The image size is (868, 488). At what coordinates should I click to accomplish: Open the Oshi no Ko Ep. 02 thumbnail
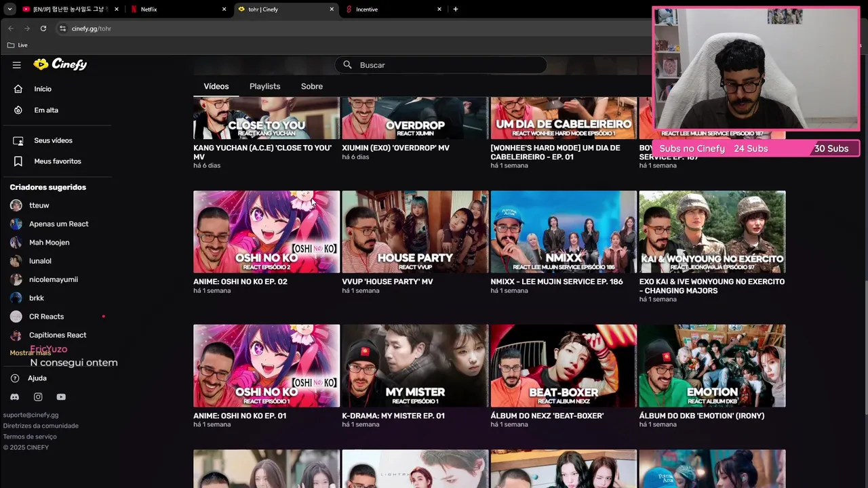[x=267, y=232]
